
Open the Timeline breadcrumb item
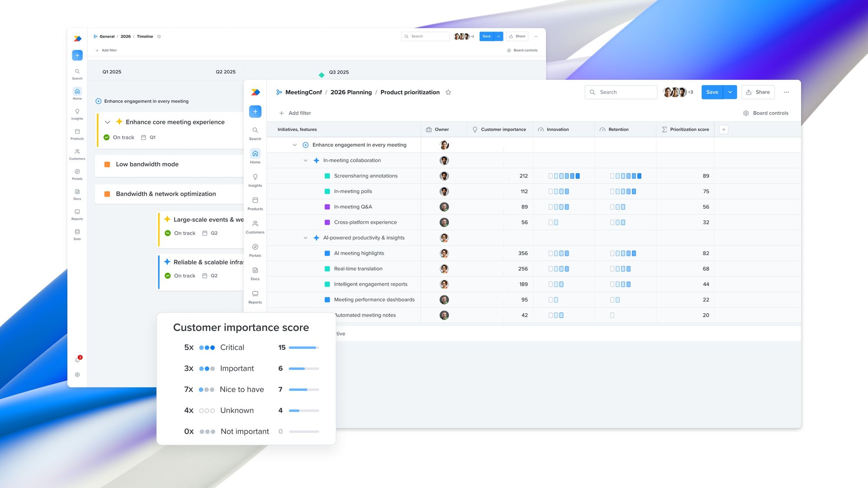click(x=145, y=36)
